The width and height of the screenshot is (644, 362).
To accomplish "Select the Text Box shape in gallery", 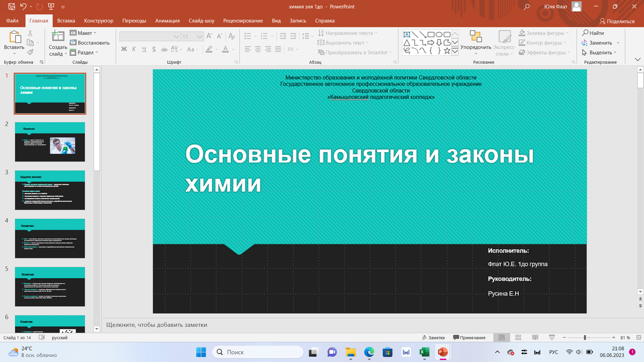I will click(407, 34).
